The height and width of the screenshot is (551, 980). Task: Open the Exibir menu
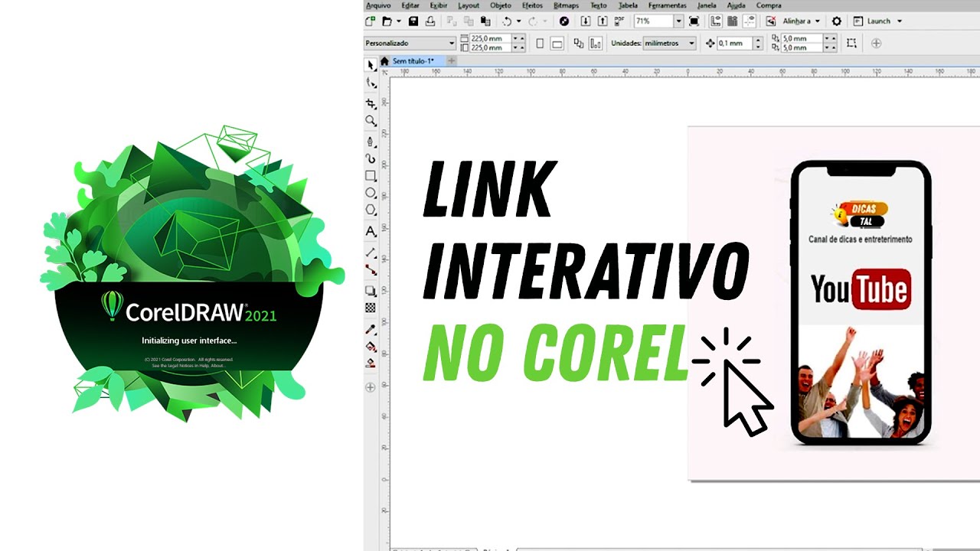coord(439,5)
